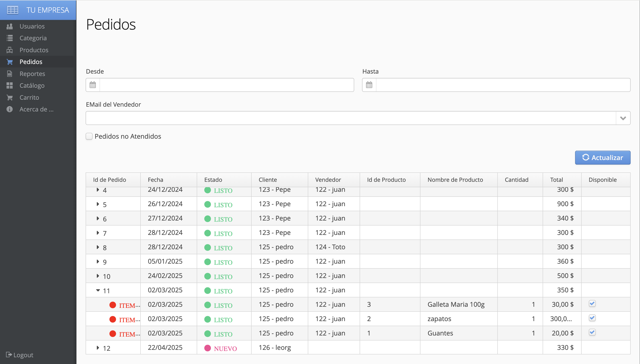The width and height of the screenshot is (640, 364).
Task: Expand order 10 row
Action: pyautogui.click(x=98, y=276)
